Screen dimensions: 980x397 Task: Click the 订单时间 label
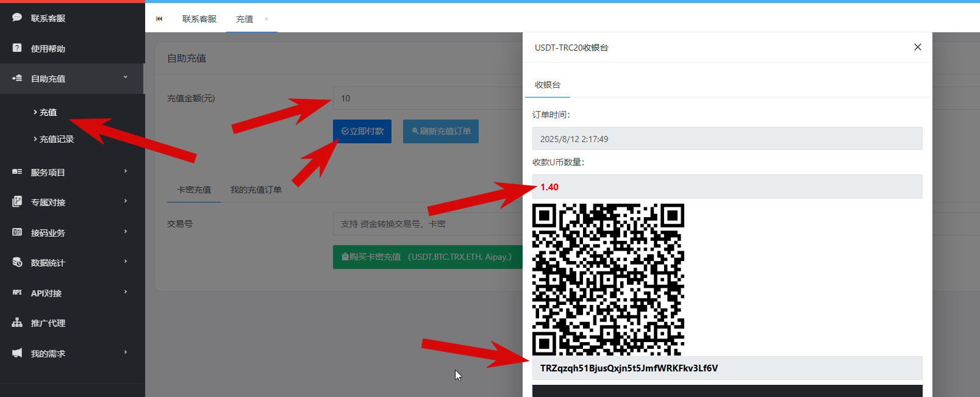551,115
